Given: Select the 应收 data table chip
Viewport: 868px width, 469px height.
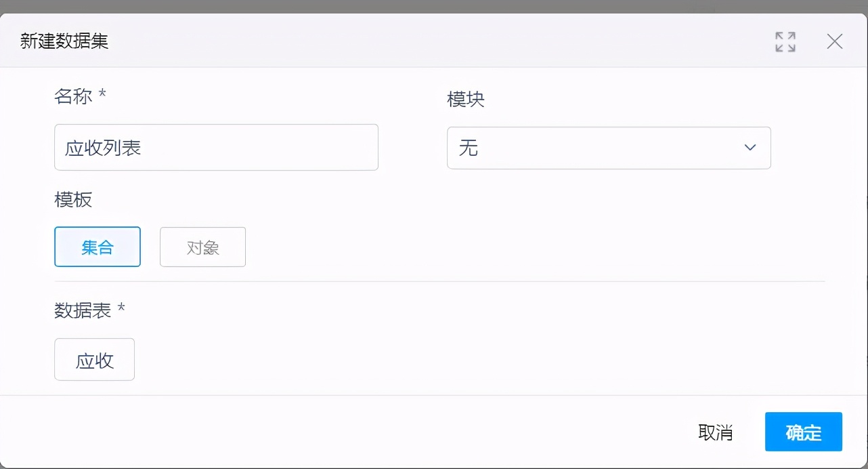Looking at the screenshot, I should (94, 359).
